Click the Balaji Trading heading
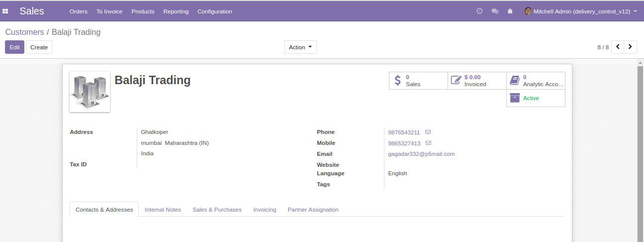 153,80
